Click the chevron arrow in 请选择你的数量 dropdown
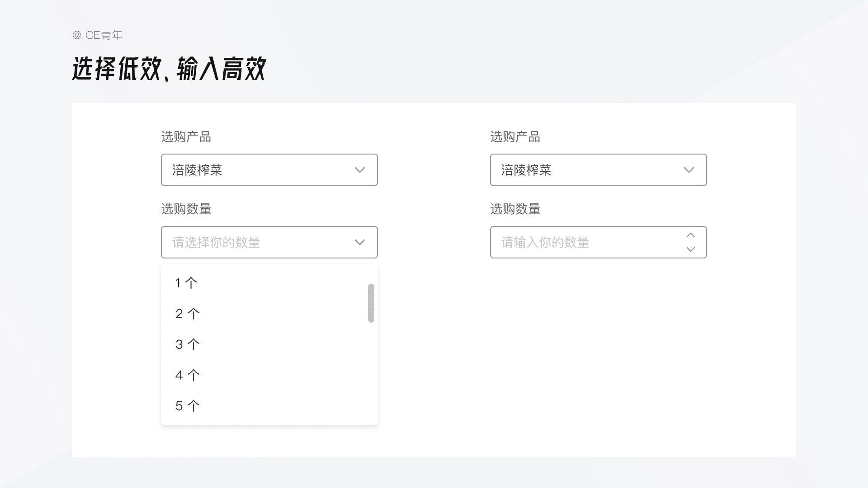Image resolution: width=868 pixels, height=488 pixels. pyautogui.click(x=360, y=242)
